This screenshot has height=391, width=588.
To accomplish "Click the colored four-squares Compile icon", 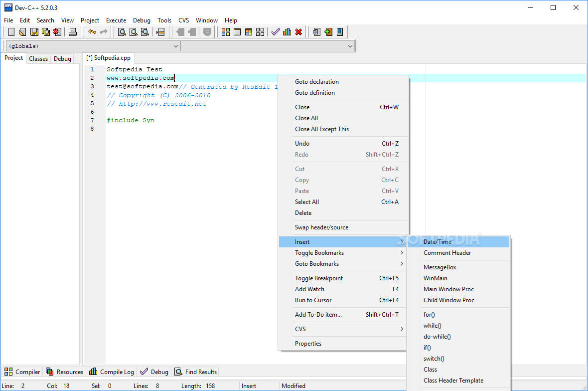I will (226, 32).
